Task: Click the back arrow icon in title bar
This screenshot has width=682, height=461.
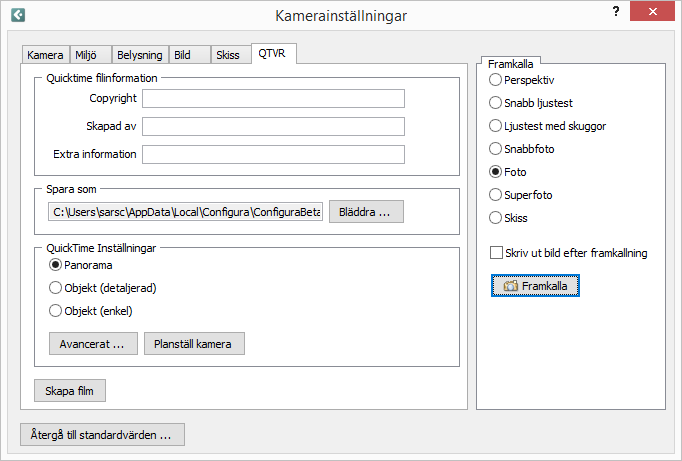Action: [x=17, y=15]
